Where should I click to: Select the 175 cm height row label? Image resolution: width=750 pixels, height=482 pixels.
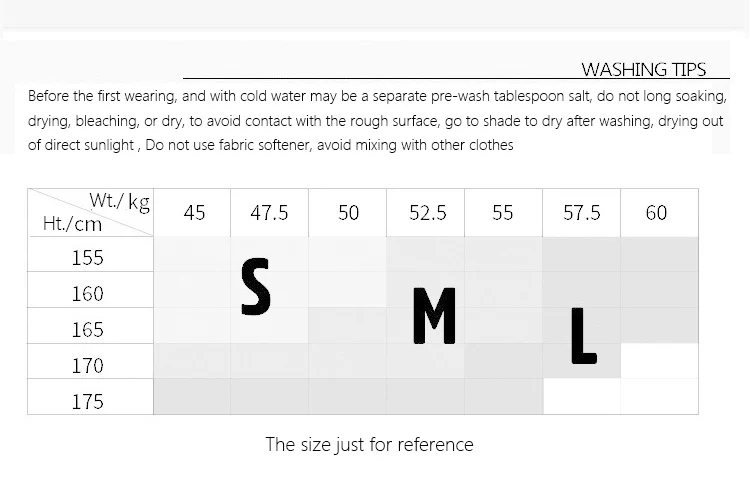[88, 401]
